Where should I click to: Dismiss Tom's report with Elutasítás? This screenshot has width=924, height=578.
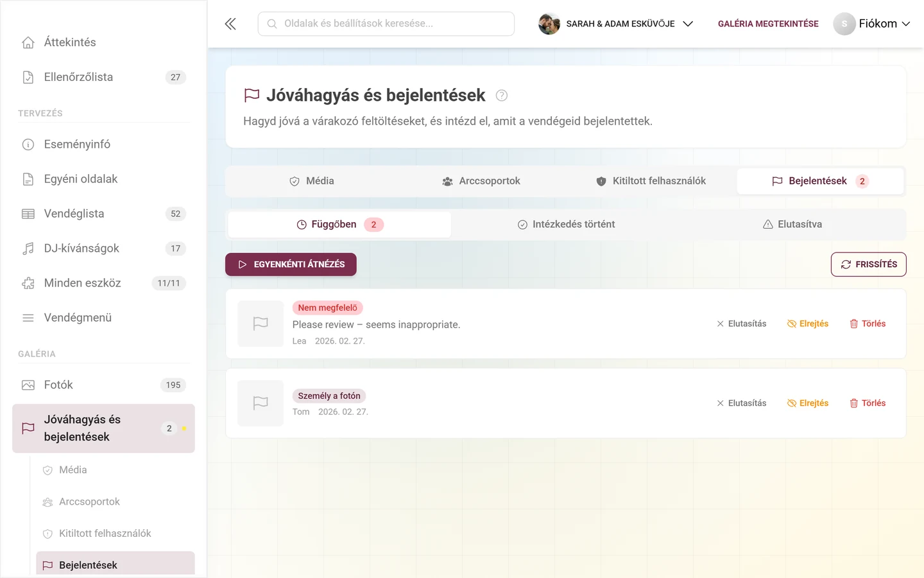pos(742,403)
